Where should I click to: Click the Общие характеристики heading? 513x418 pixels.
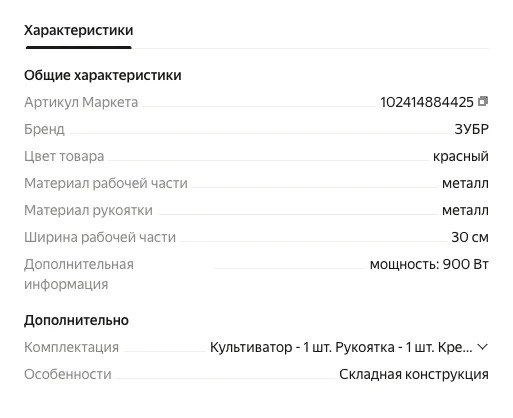103,75
